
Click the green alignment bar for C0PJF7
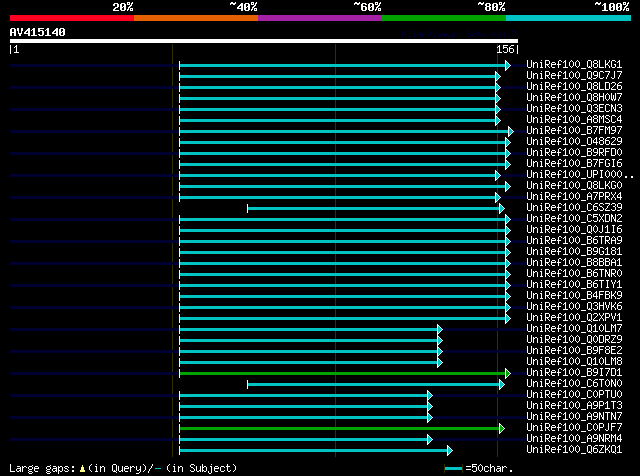tap(340, 429)
